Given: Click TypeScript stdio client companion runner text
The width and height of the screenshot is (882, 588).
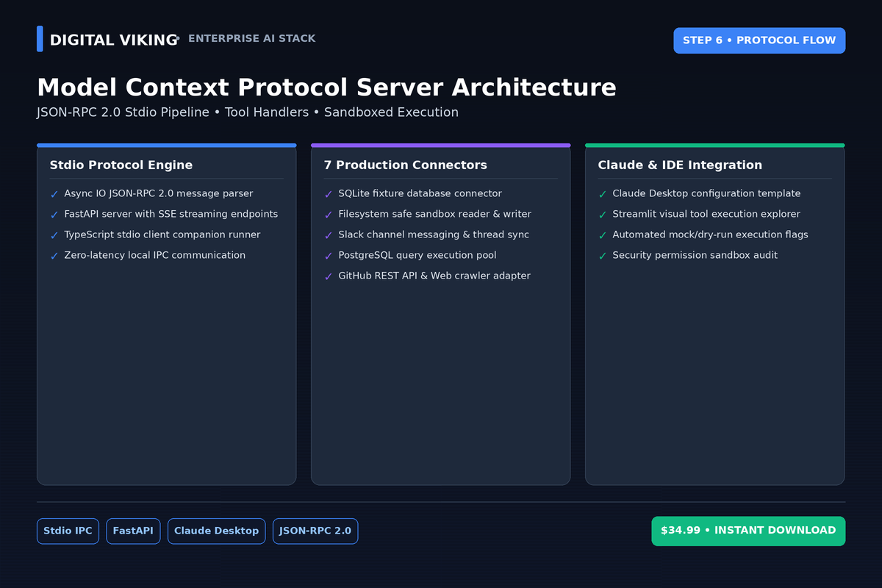Looking at the screenshot, I should [x=162, y=234].
